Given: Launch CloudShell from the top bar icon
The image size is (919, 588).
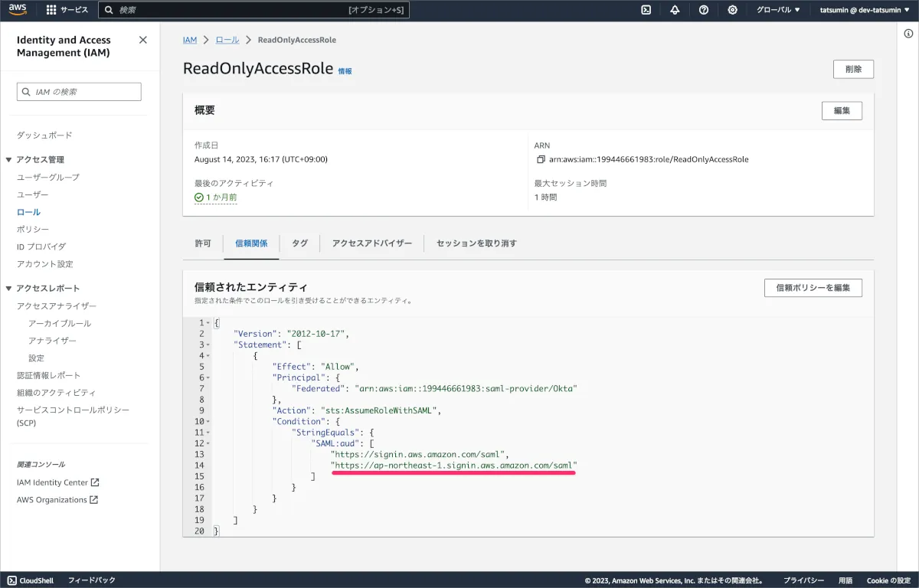Looking at the screenshot, I should pos(646,10).
